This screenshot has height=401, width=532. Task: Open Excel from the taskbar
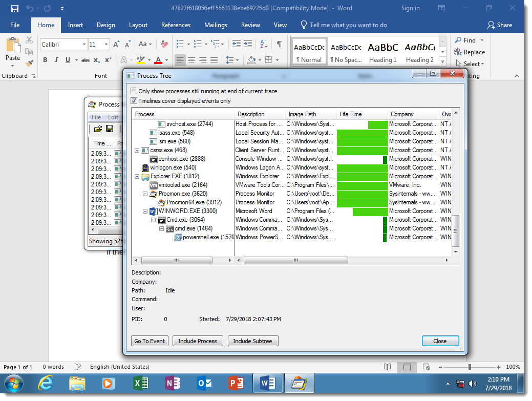click(140, 384)
